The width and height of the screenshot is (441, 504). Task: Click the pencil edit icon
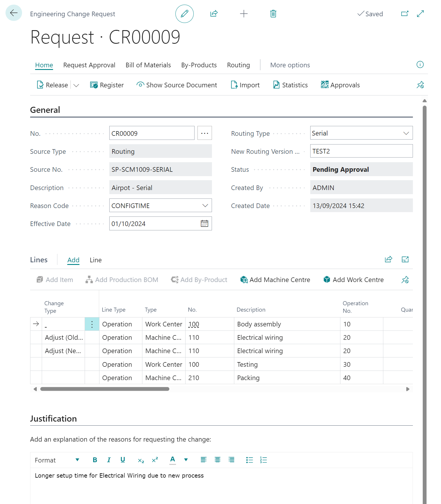point(184,14)
